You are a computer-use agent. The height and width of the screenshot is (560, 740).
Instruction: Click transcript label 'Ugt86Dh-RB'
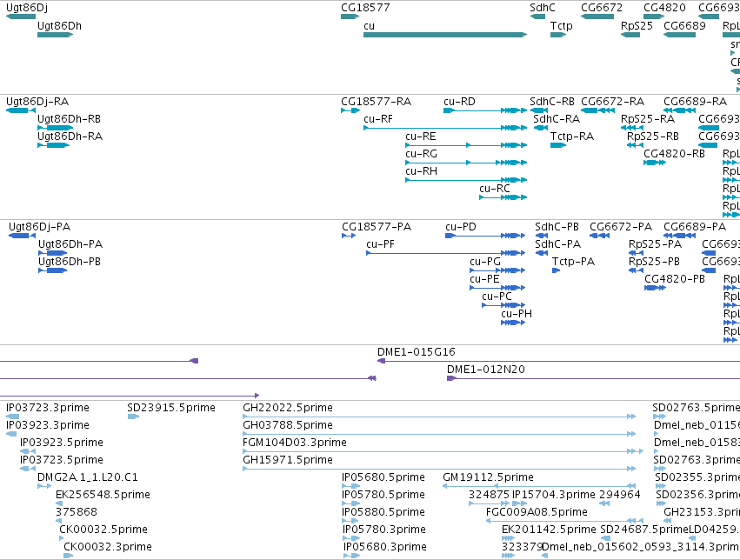pos(69,119)
